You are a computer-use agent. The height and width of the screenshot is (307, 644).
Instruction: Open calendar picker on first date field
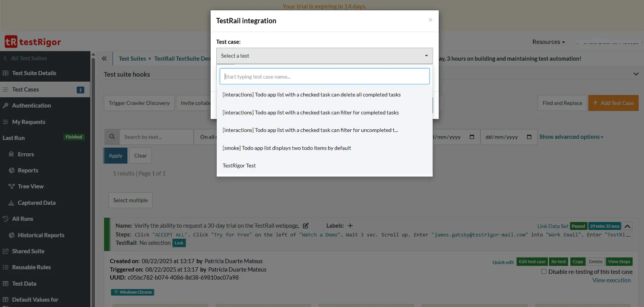pyautogui.click(x=472, y=137)
